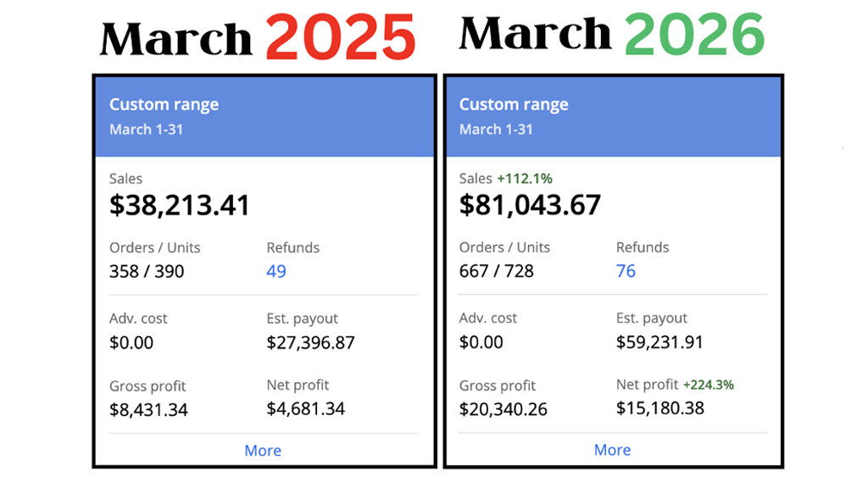Click the green 2026 title text
The image size is (868, 488).
click(694, 35)
